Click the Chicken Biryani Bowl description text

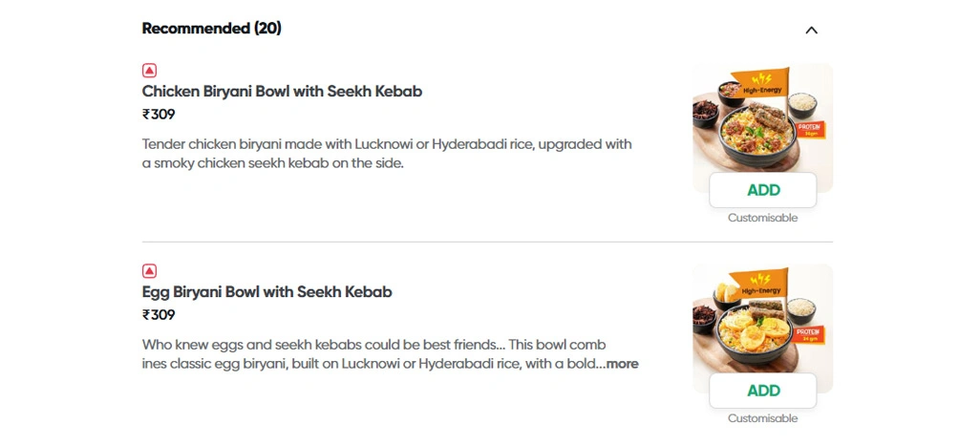click(387, 154)
